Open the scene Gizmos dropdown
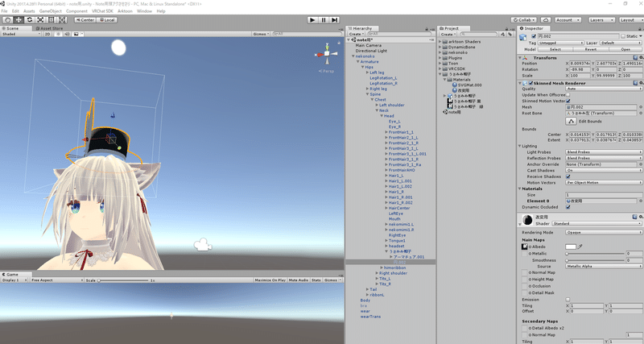Image resolution: width=644 pixels, height=344 pixels. pyautogui.click(x=261, y=34)
